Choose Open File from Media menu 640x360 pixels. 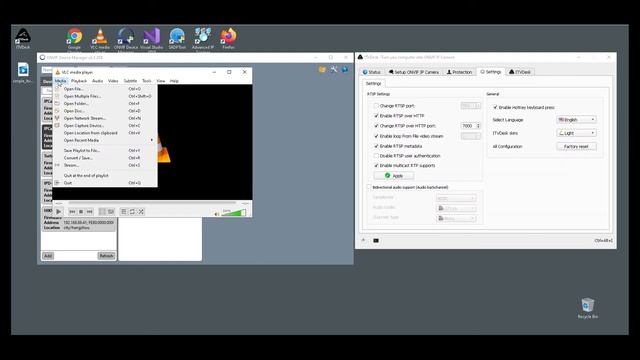[x=105, y=89]
